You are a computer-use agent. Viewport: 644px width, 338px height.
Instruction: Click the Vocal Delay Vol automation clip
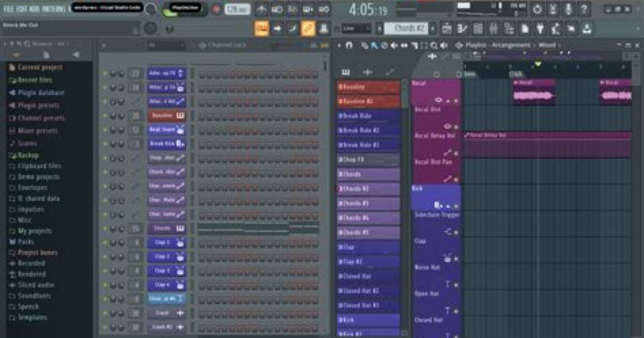(x=548, y=145)
